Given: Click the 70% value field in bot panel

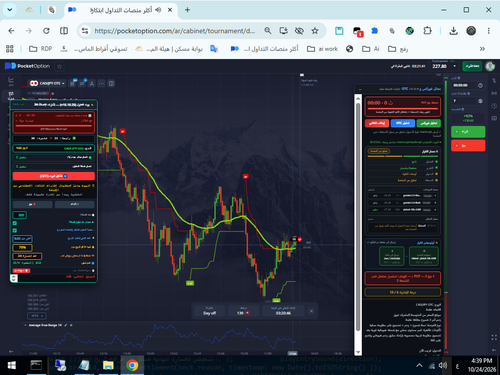Looking at the screenshot, I should tap(22, 247).
